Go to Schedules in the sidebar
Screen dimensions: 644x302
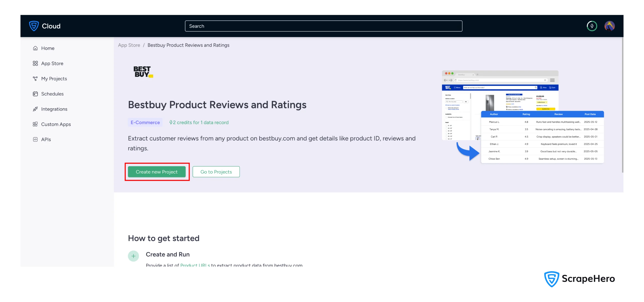52,94
